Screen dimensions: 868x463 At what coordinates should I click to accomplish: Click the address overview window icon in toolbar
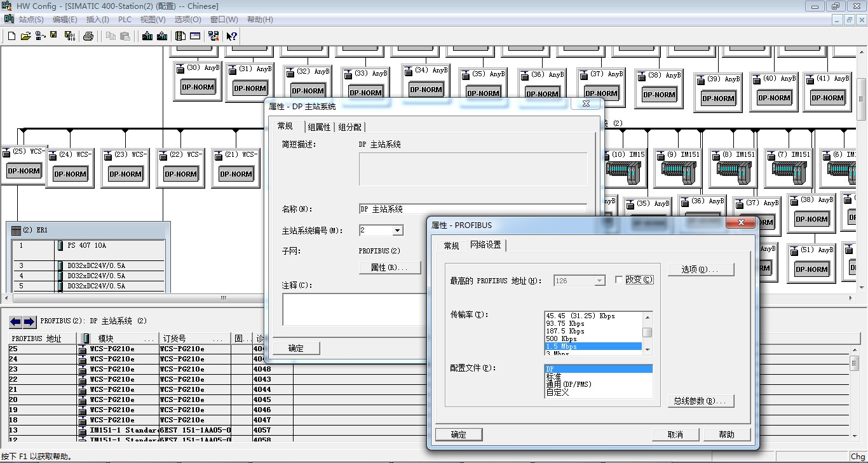point(195,36)
